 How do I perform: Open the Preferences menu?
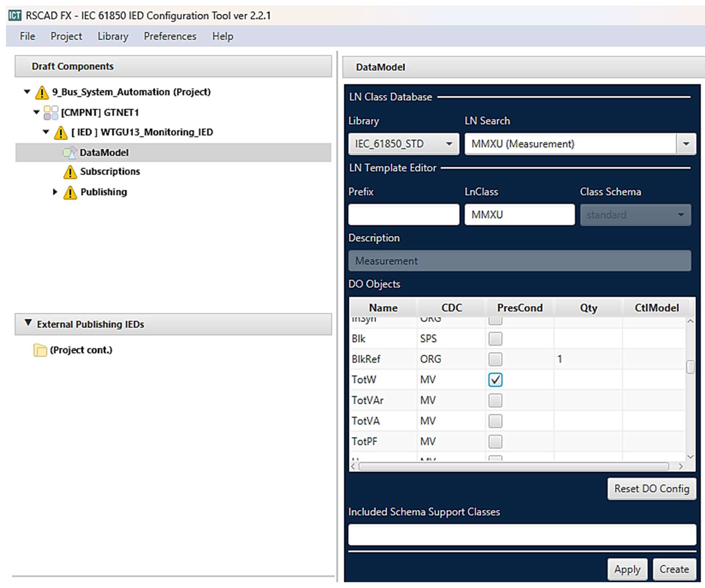pyautogui.click(x=170, y=36)
